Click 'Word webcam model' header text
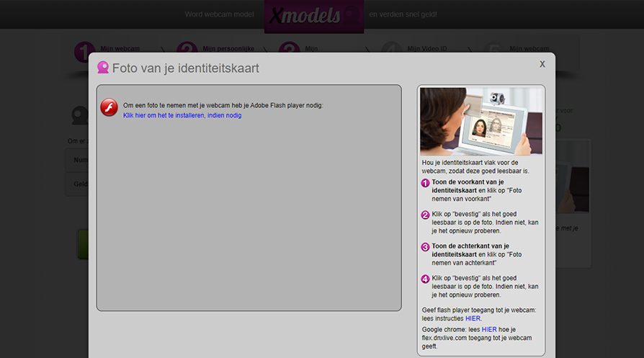The width and height of the screenshot is (644, 358). (x=219, y=14)
